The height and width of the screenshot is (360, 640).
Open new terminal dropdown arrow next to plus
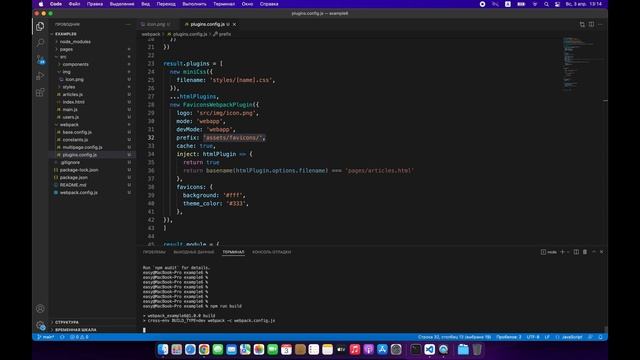[x=568, y=252]
